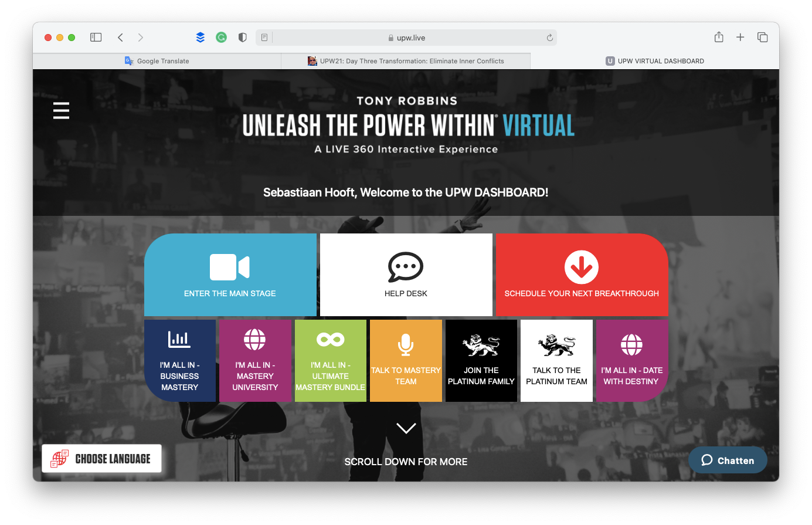This screenshot has width=812, height=525.
Task: Click the green zoom window button
Action: pos(72,38)
